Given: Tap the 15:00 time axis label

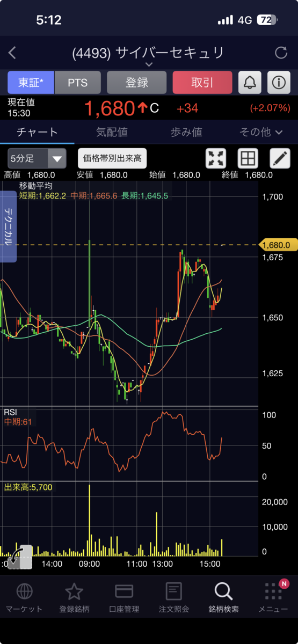Looking at the screenshot, I should point(210,564).
